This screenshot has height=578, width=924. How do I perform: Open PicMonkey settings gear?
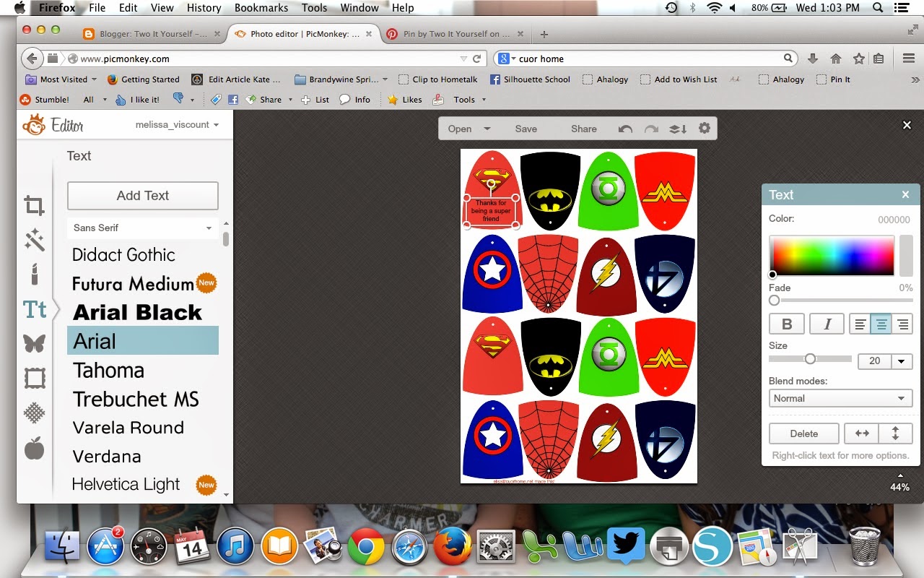(x=704, y=129)
